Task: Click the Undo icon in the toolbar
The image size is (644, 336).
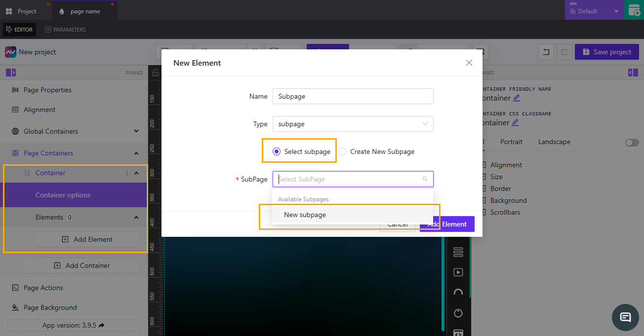Action: tap(546, 52)
